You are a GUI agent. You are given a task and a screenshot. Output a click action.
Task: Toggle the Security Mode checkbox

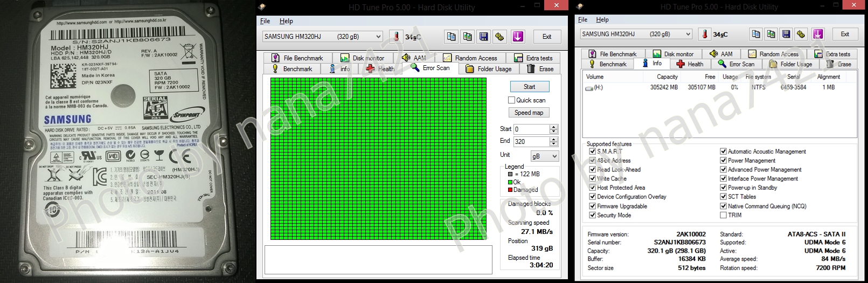click(593, 215)
